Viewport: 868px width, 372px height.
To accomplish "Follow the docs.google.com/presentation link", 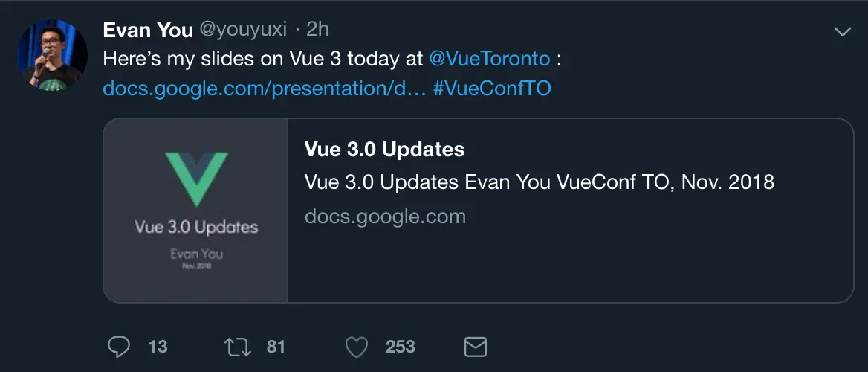I will pos(264,89).
